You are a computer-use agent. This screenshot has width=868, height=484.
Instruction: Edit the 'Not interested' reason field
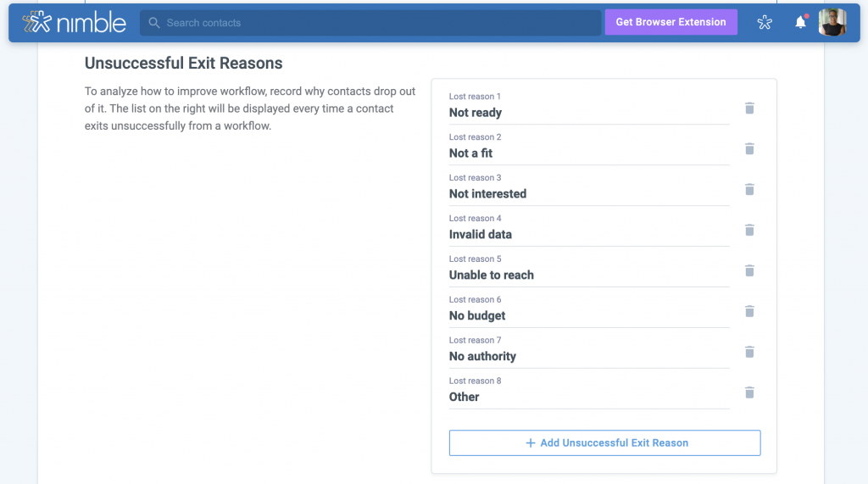tap(588, 194)
